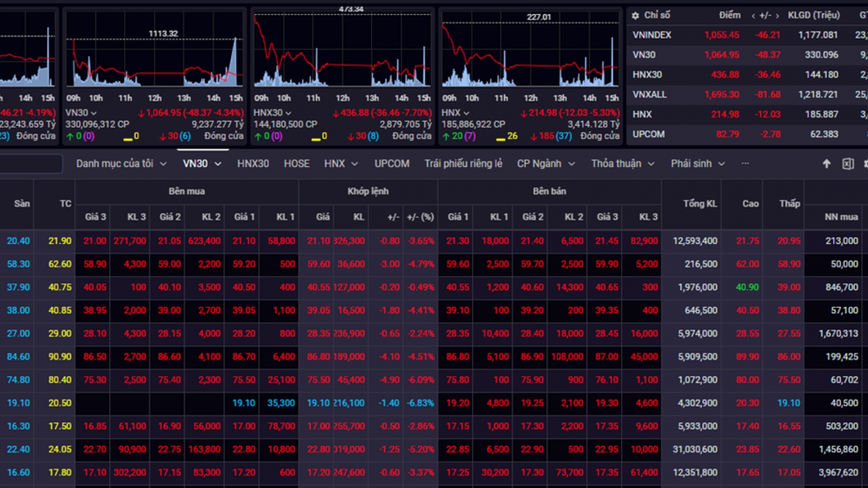The width and height of the screenshot is (868, 488).
Task: Sort by Cao column header
Action: coord(750,204)
